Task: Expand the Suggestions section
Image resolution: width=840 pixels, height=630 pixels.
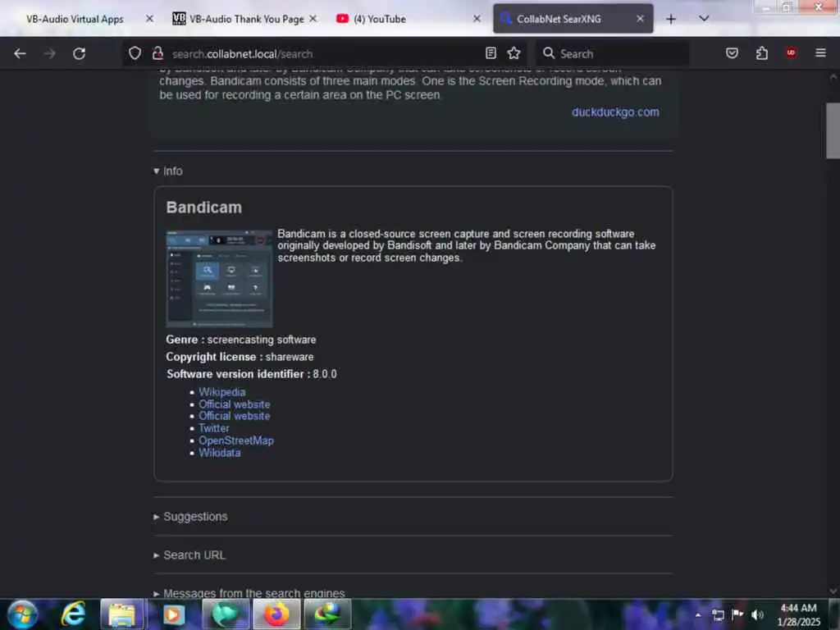Action: coord(190,517)
